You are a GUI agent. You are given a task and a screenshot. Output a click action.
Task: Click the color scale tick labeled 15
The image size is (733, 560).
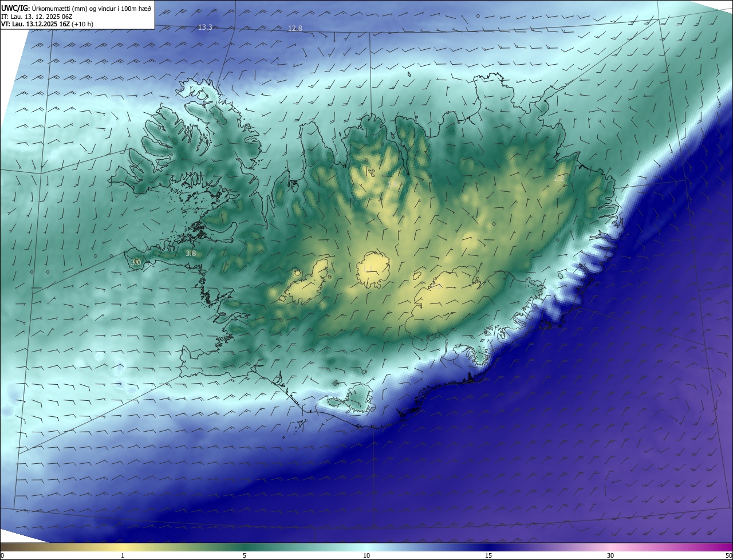click(488, 555)
